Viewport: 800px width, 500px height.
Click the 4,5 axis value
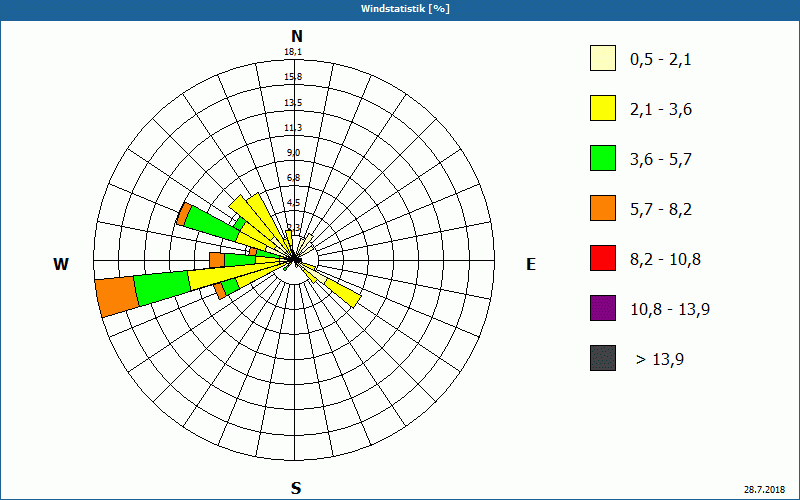tap(293, 203)
